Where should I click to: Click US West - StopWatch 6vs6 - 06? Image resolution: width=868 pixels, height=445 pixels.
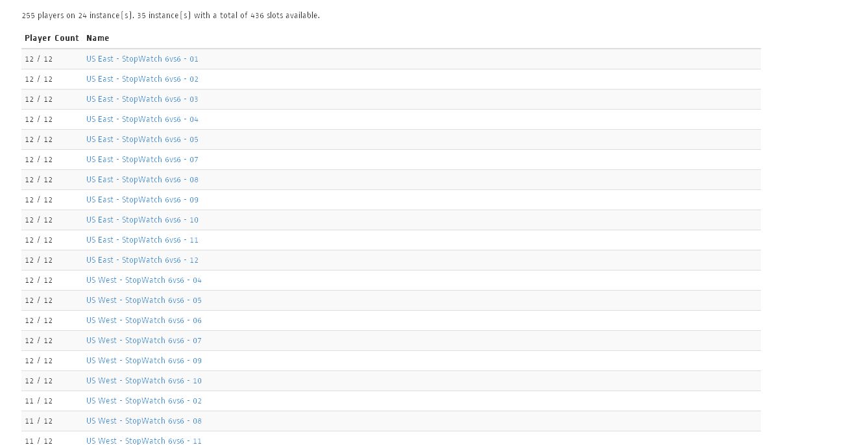[x=143, y=320]
